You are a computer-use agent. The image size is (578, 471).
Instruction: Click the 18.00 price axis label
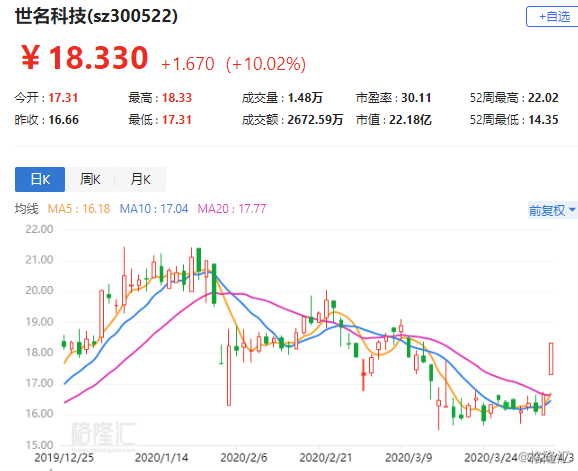point(39,353)
